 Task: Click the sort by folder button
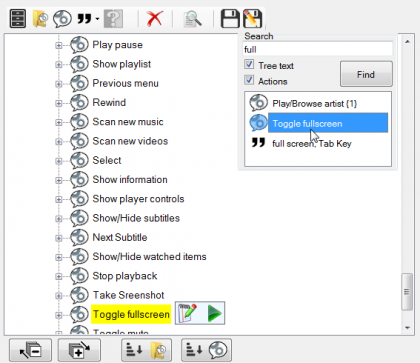pos(147,350)
